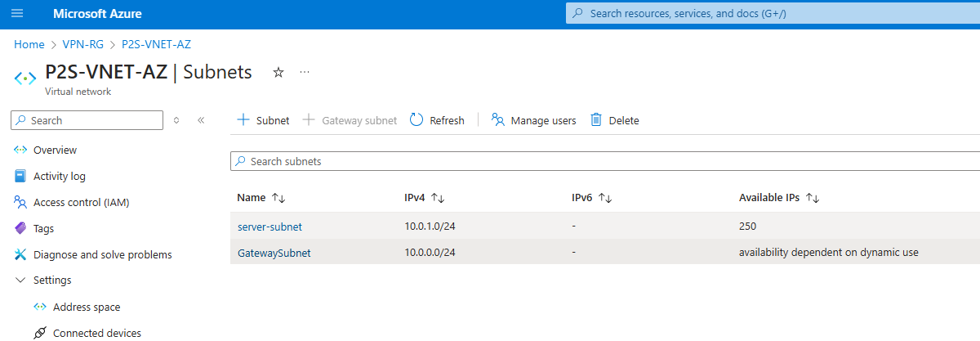Image resolution: width=980 pixels, height=341 pixels.
Task: Open Connected devices settings
Action: [x=96, y=333]
